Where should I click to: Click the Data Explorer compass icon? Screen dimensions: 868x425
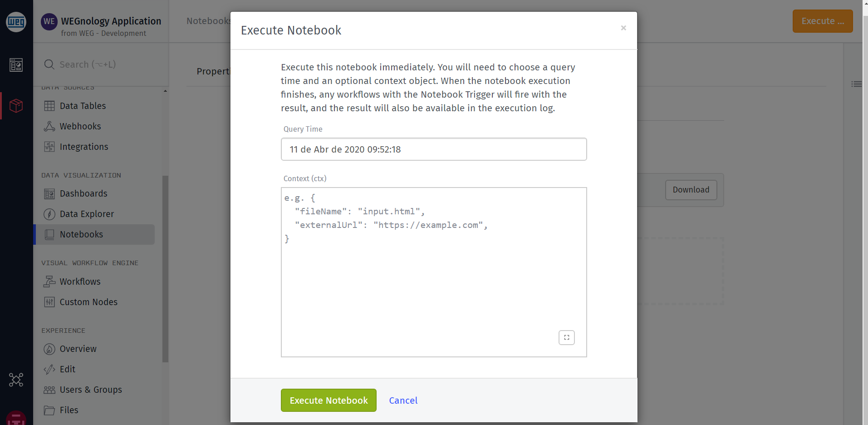[x=49, y=214]
